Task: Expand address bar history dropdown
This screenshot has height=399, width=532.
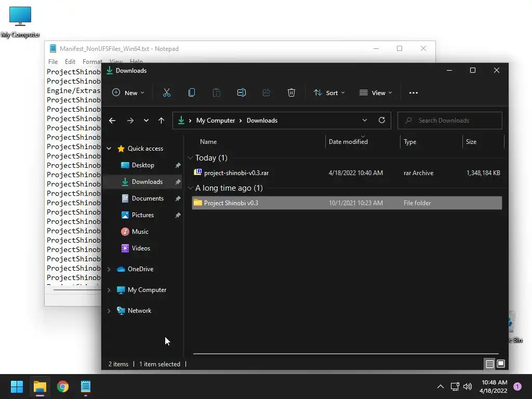Action: [364, 120]
